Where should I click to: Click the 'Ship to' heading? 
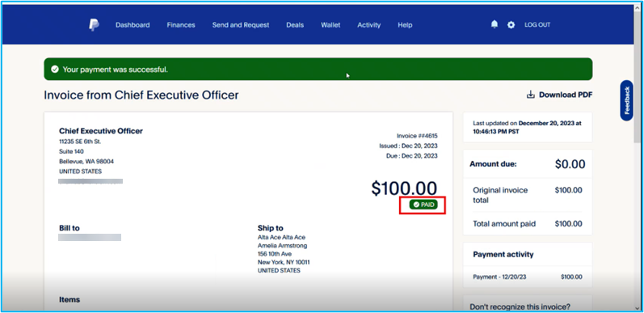click(270, 228)
